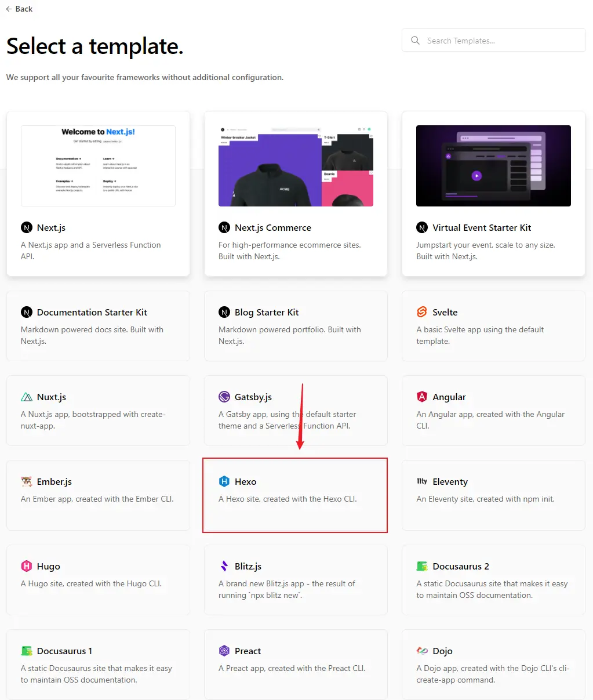
Task: Click the Dojo logo icon
Action: click(x=422, y=651)
